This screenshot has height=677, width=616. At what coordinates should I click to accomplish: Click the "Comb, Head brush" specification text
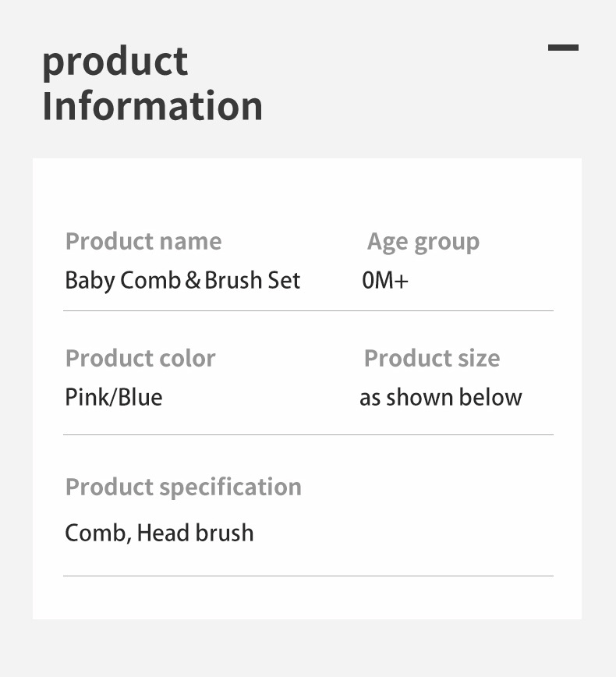click(159, 533)
